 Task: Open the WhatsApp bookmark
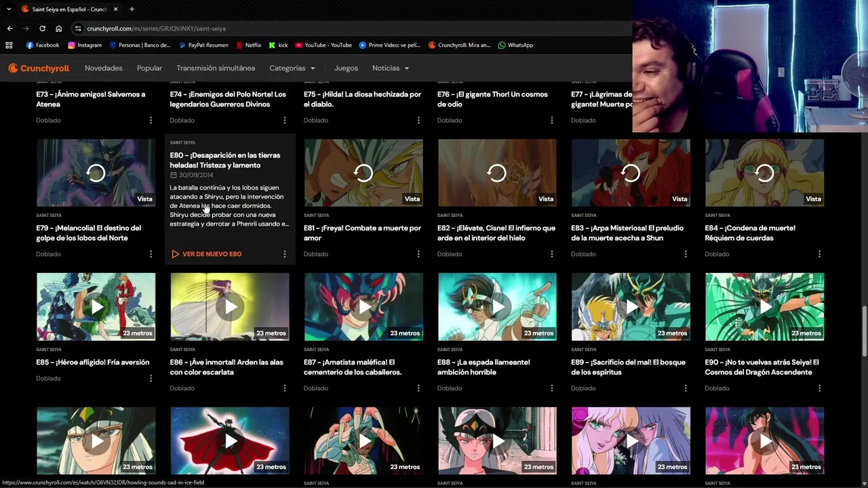point(515,45)
